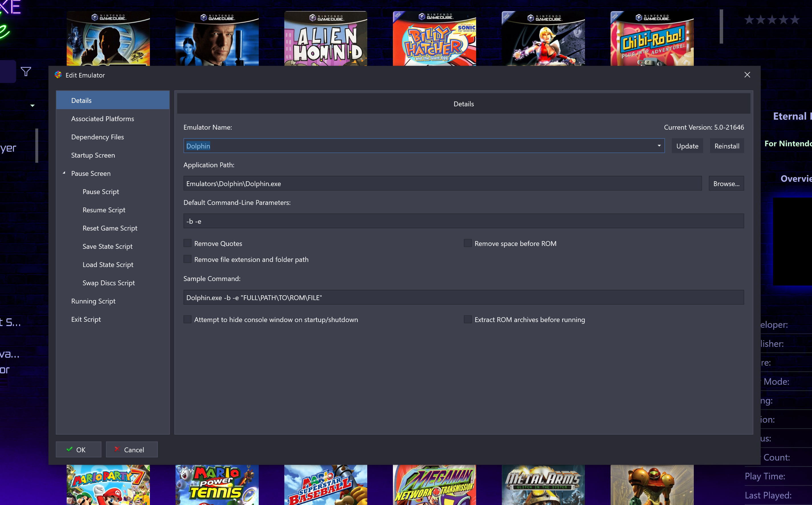
Task: Toggle Remove space before ROM
Action: tap(468, 243)
